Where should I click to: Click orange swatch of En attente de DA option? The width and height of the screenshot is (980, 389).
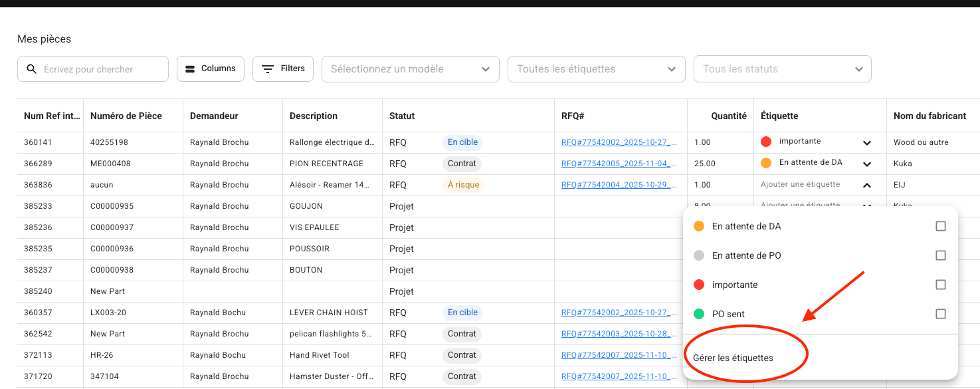click(x=698, y=226)
